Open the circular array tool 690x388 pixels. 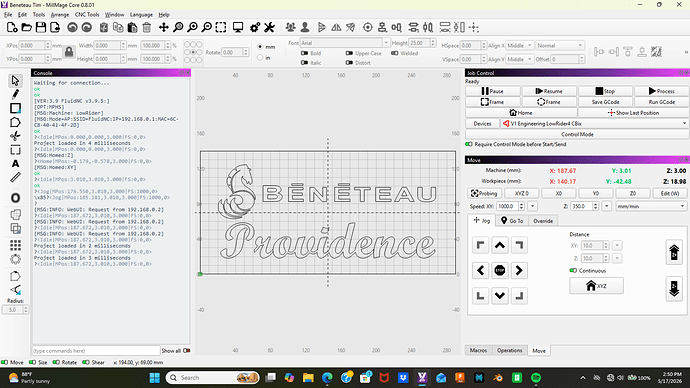(15, 259)
